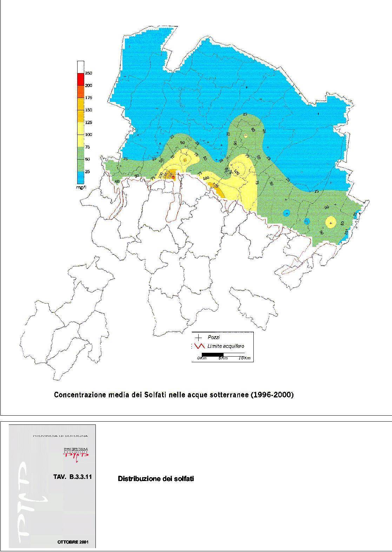Viewport: 392px width, 552px height.
Task: Click the "175" label on the color scale
Action: pyautogui.click(x=89, y=98)
